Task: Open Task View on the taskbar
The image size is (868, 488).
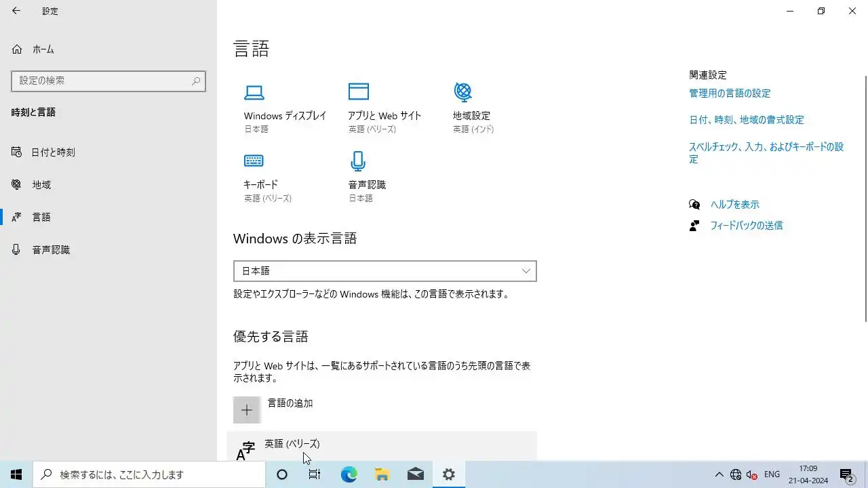Action: coord(315,474)
